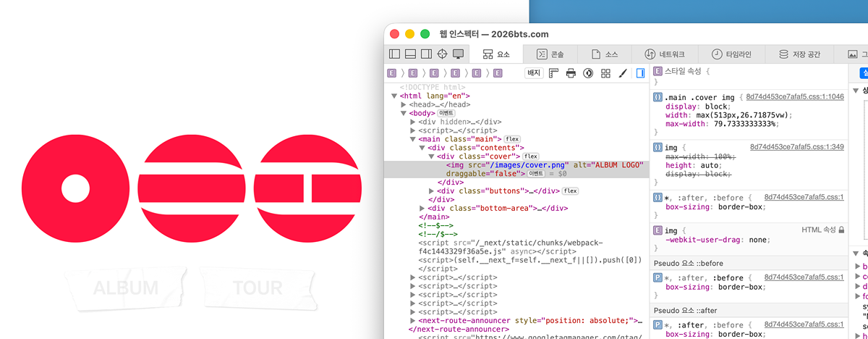The height and width of the screenshot is (339, 868).
Task: Toggle the 배지 badges button
Action: click(x=534, y=73)
